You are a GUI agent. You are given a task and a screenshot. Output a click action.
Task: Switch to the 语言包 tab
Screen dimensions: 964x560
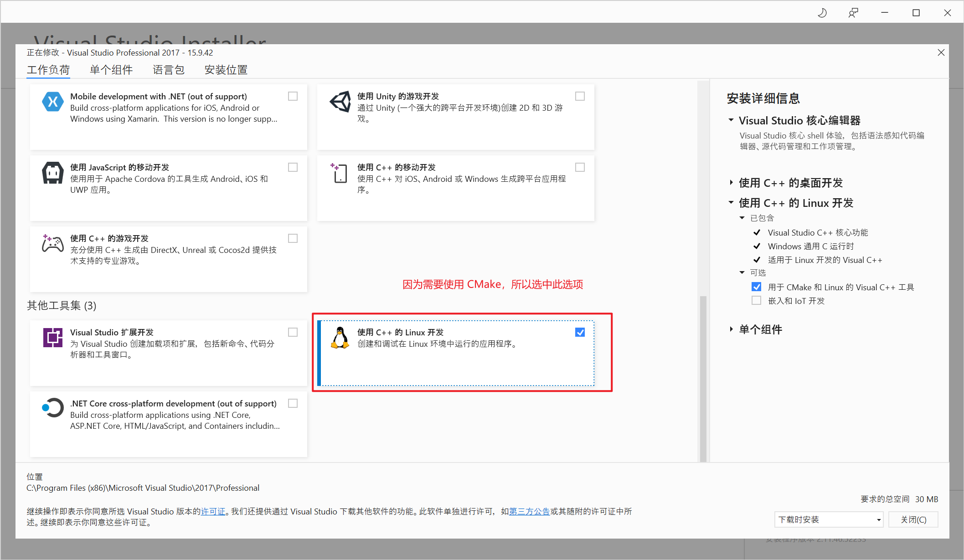coord(168,70)
